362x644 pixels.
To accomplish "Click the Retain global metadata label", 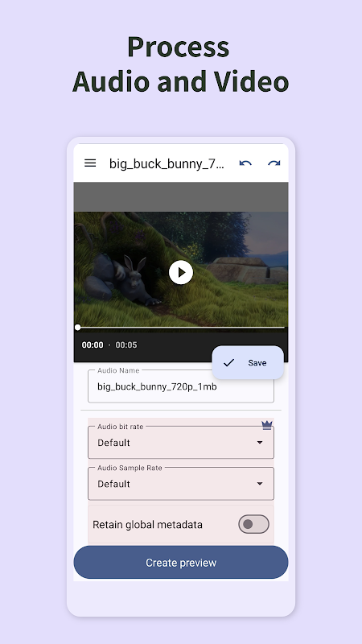I will coord(147,525).
